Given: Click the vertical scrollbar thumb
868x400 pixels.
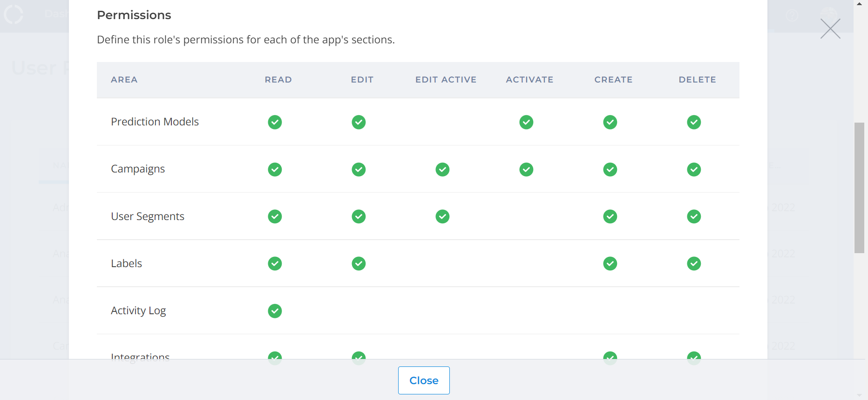Looking at the screenshot, I should pyautogui.click(x=859, y=187).
